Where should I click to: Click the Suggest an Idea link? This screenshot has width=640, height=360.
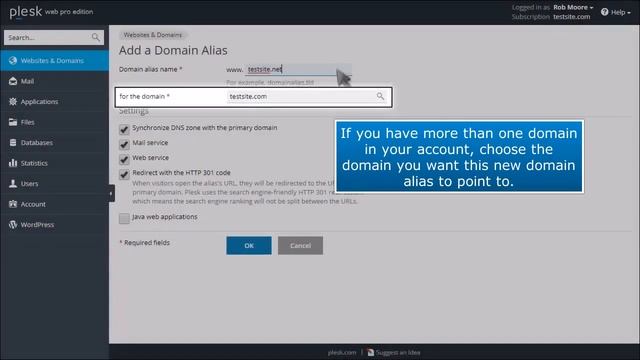[398, 352]
